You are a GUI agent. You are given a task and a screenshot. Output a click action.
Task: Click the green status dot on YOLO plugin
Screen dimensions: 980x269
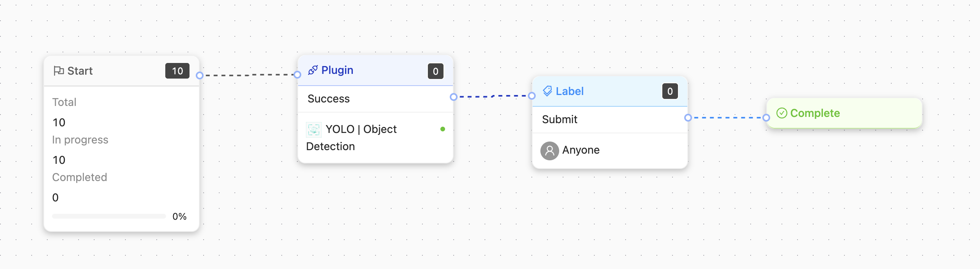(x=443, y=129)
